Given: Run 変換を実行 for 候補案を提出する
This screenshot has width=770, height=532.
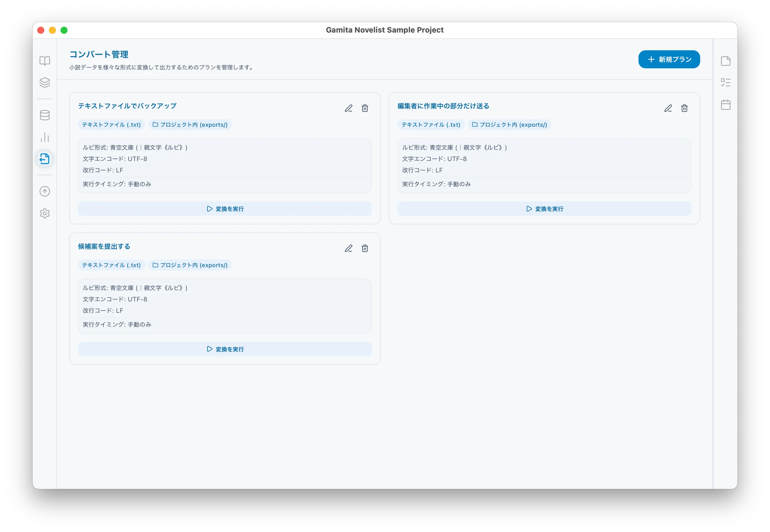Looking at the screenshot, I should coord(225,349).
